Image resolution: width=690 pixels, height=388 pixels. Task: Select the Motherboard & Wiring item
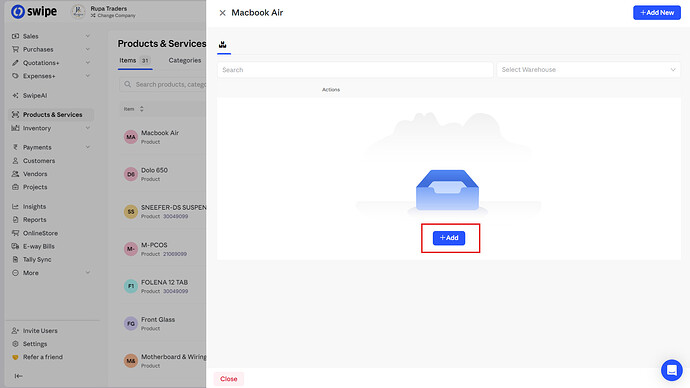click(x=163, y=361)
